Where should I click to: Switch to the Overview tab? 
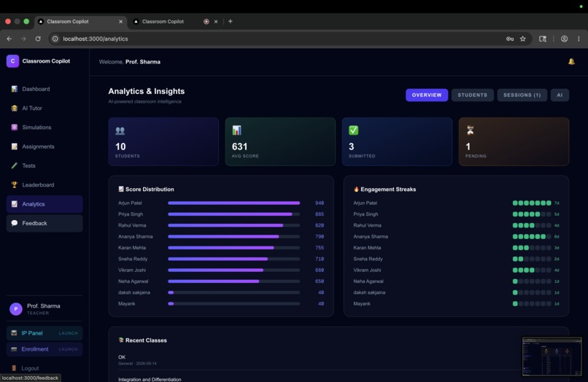tap(427, 95)
